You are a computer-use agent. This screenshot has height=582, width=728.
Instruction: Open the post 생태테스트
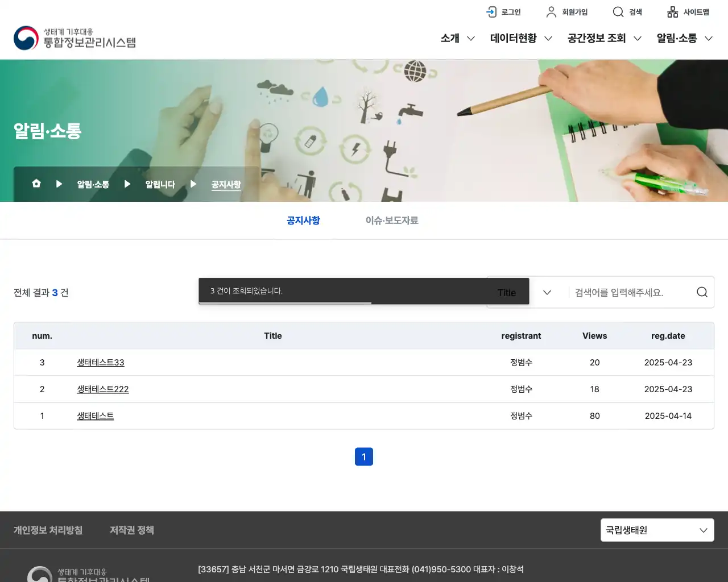96,416
